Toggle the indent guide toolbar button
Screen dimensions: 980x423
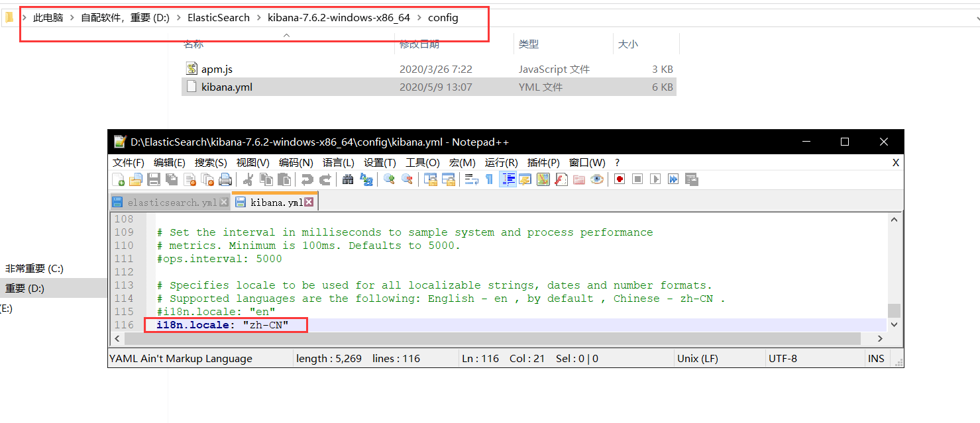click(x=509, y=179)
